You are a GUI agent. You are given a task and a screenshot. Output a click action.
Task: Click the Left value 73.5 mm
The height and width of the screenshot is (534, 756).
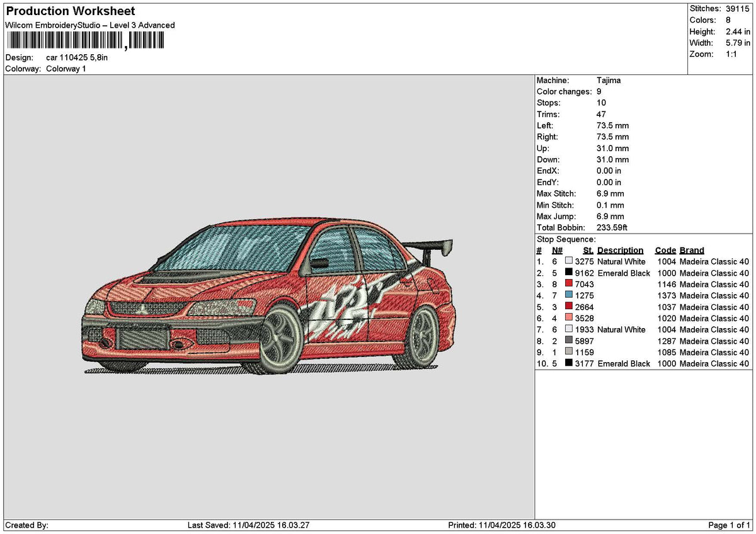[612, 126]
